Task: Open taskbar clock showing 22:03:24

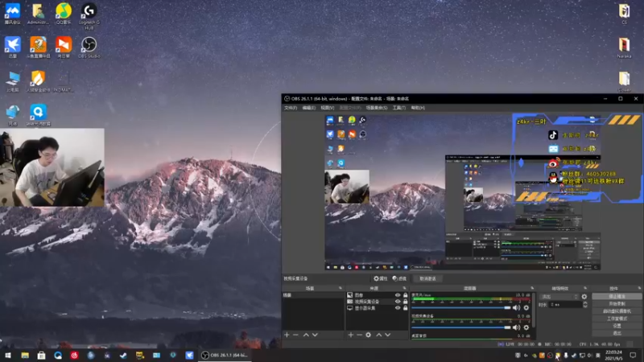Action: pyautogui.click(x=613, y=356)
